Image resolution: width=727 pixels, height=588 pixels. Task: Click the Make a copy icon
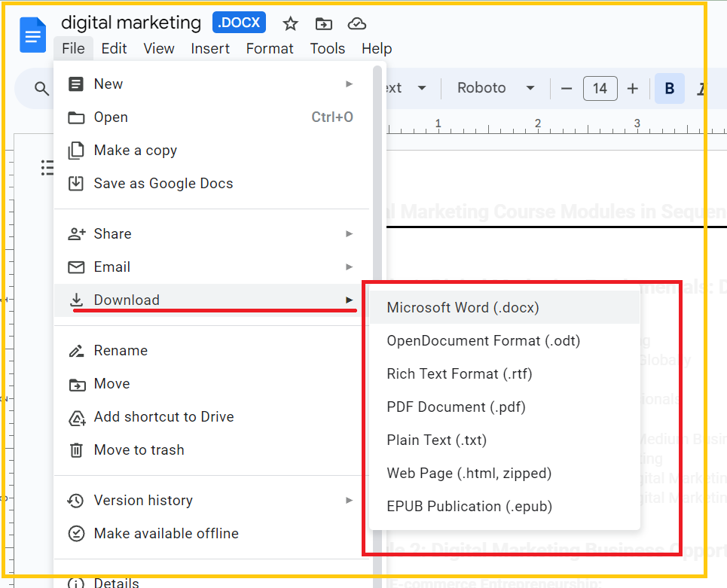click(76, 151)
